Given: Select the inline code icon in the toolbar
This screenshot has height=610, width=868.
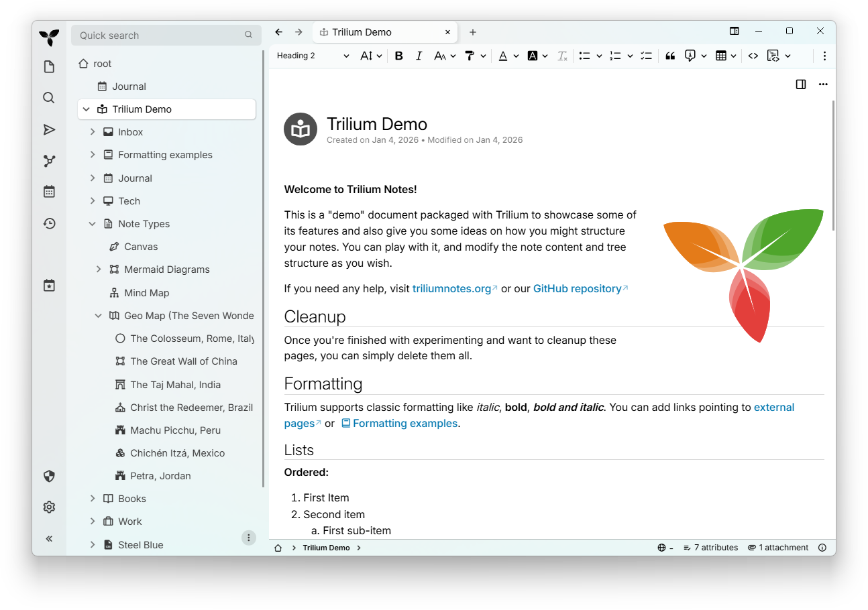Looking at the screenshot, I should (753, 56).
